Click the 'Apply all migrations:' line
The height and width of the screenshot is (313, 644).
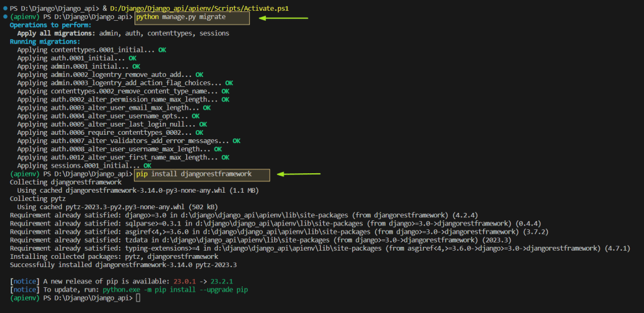pyautogui.click(x=123, y=33)
